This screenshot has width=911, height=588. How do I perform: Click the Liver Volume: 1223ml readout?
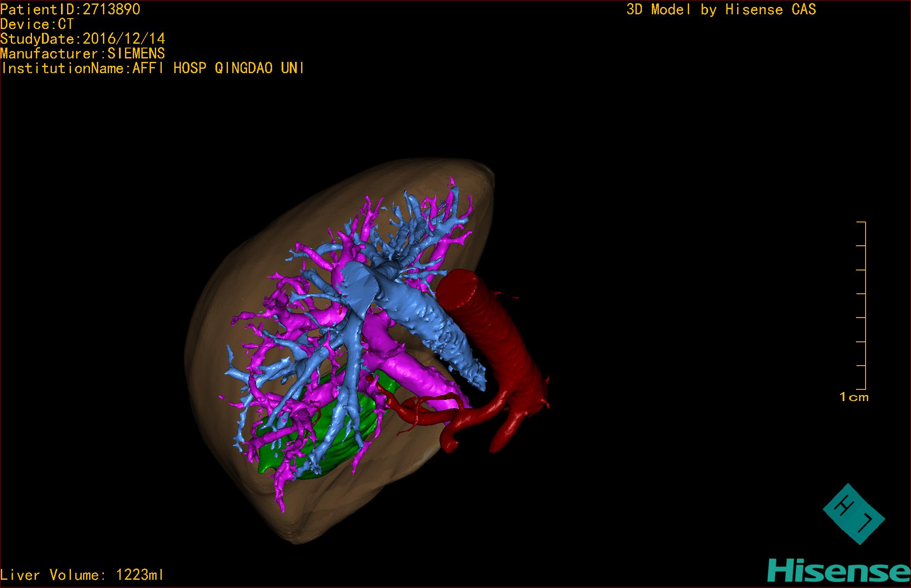(82, 575)
